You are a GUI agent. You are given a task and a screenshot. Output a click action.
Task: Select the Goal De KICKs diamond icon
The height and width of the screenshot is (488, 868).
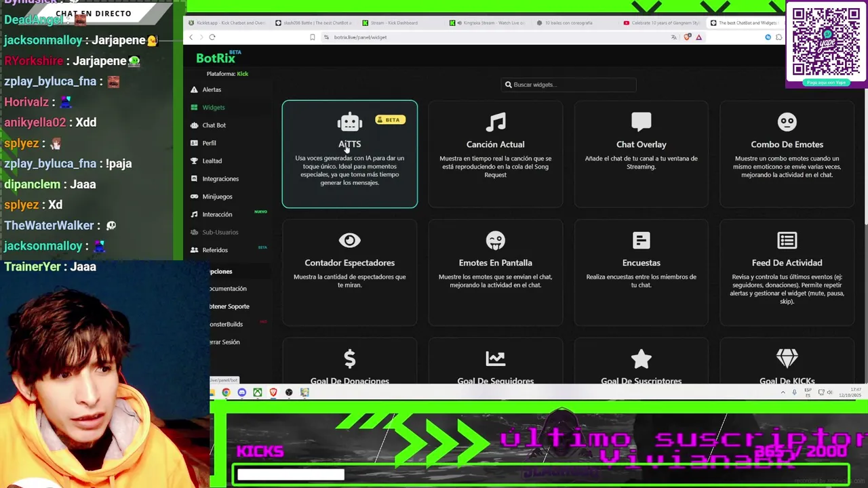coord(787,359)
